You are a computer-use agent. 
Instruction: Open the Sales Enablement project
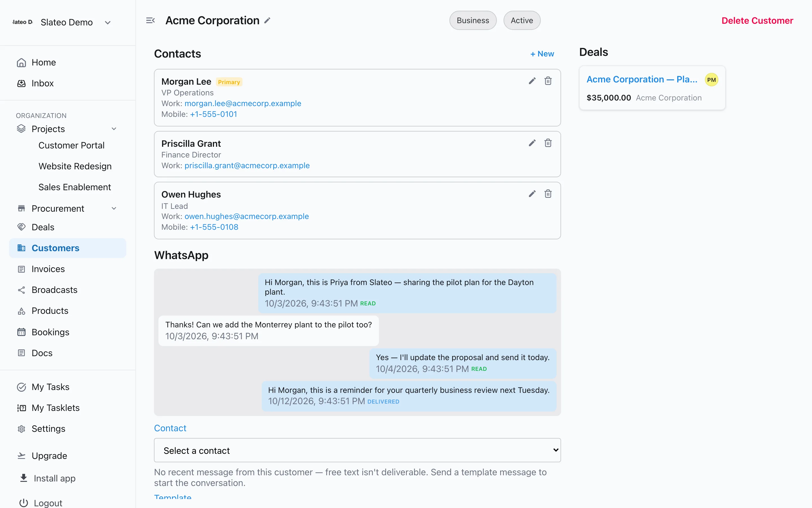tap(74, 187)
